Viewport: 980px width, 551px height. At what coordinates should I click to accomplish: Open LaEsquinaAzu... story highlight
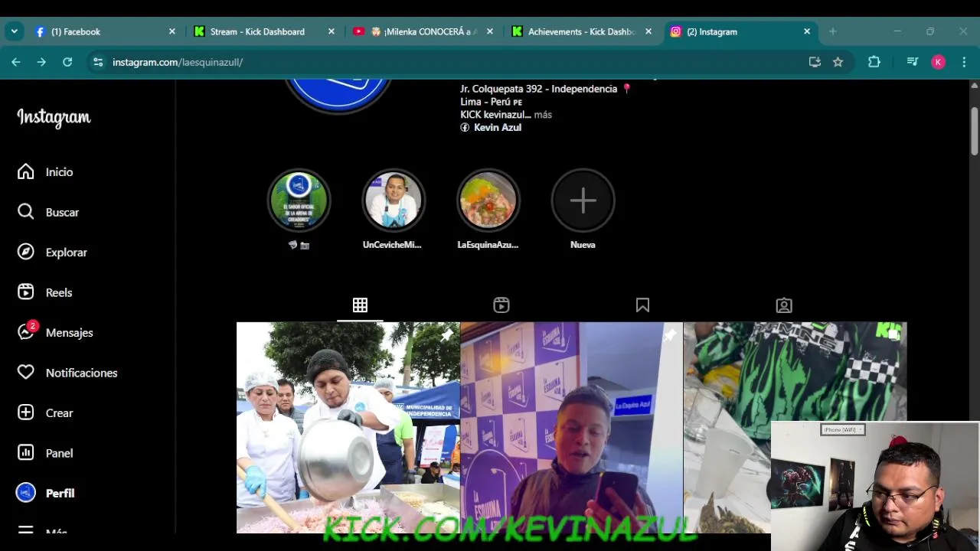click(x=488, y=201)
